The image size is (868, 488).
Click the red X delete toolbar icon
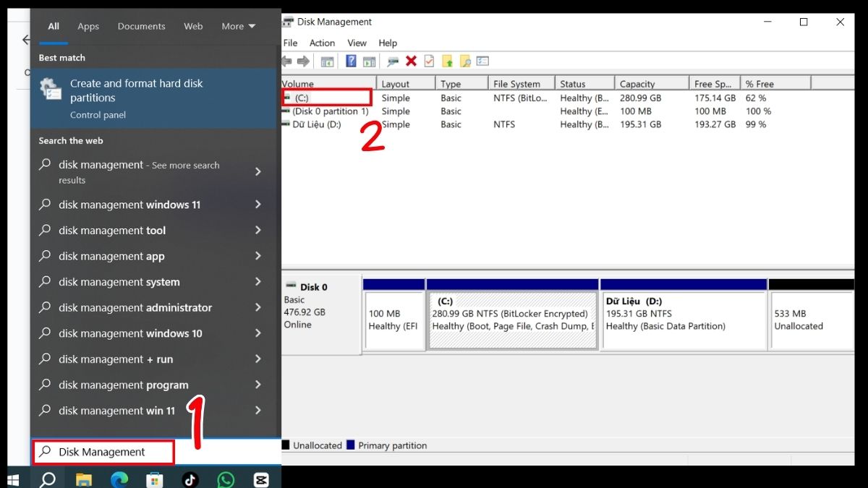411,62
